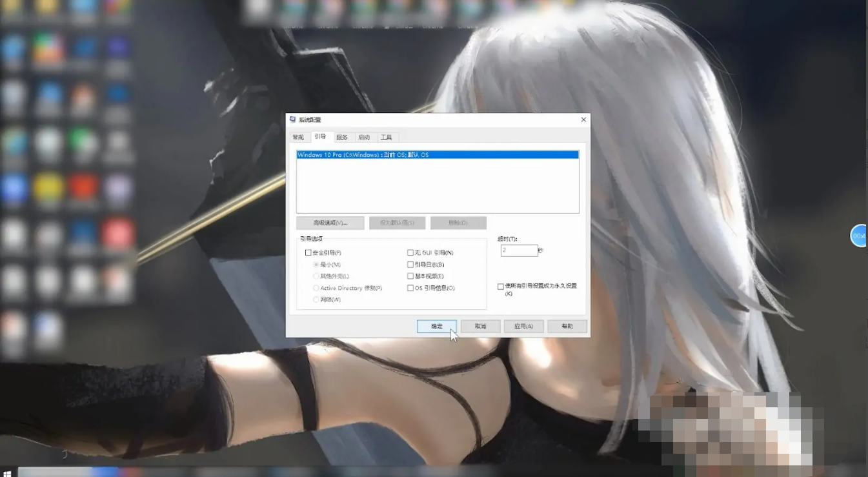
Task: Toggle the 无 GUI 引导 checkbox
Action: coord(410,253)
